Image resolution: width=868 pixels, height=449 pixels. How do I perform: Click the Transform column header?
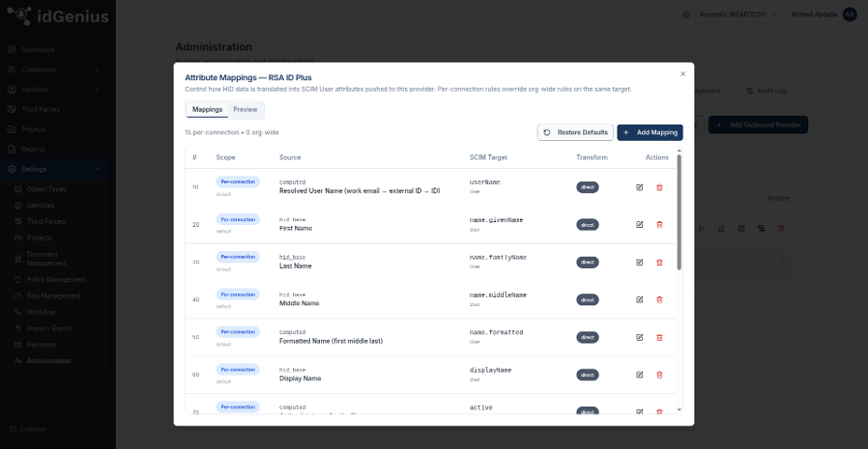point(592,157)
